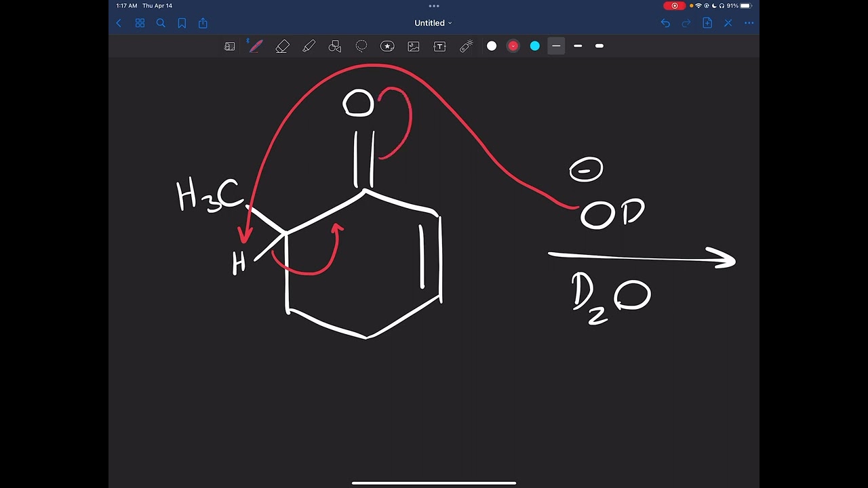Tap the multitasking three dots at top
The height and width of the screenshot is (488, 868).
(x=434, y=5)
